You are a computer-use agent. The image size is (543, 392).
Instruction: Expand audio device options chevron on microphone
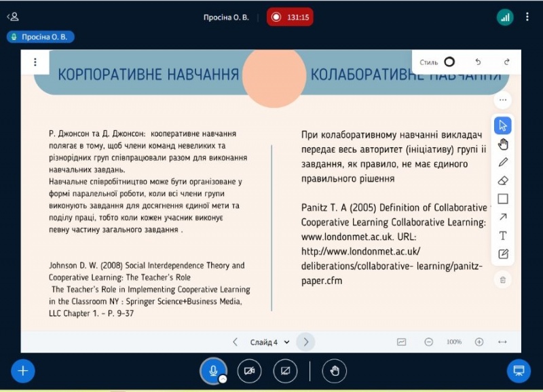click(222, 379)
